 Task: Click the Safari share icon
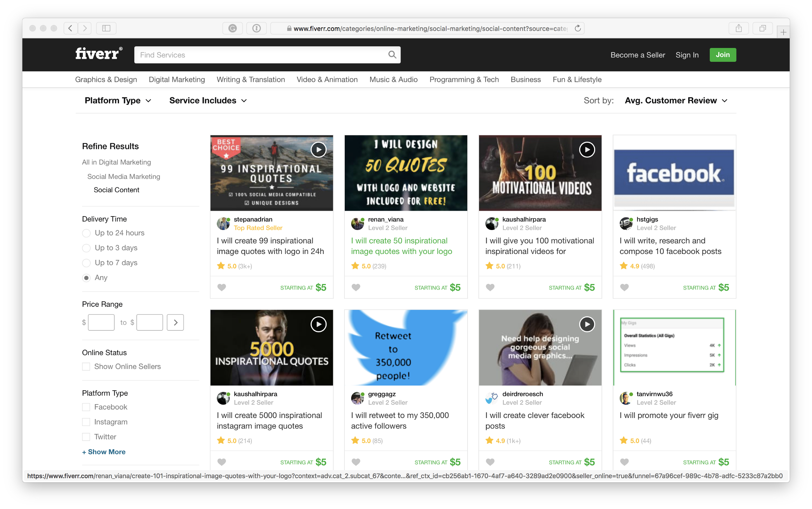click(739, 28)
